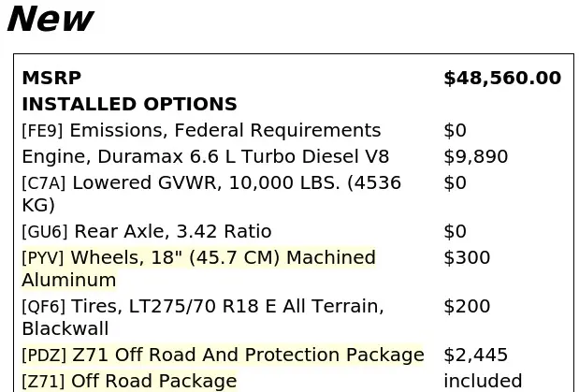The image size is (579, 392).
Task: Select the C7A Lowered GVWR option
Action: (x=211, y=194)
